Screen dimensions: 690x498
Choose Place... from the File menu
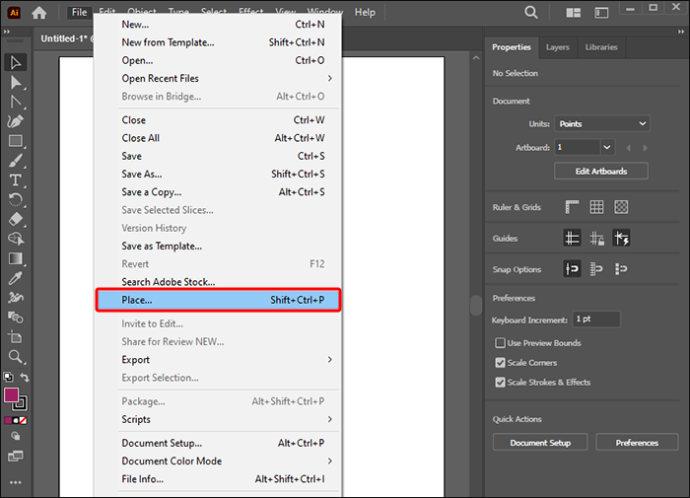pos(218,300)
